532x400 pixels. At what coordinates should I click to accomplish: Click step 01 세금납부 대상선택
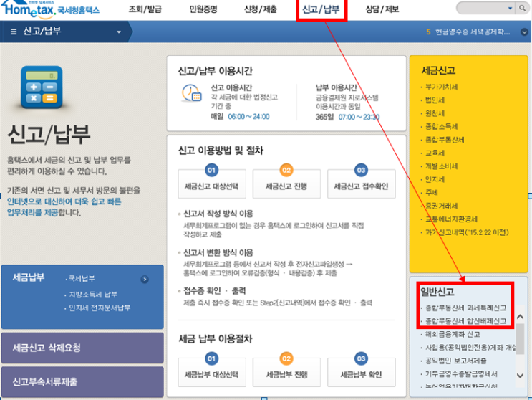pos(212,372)
